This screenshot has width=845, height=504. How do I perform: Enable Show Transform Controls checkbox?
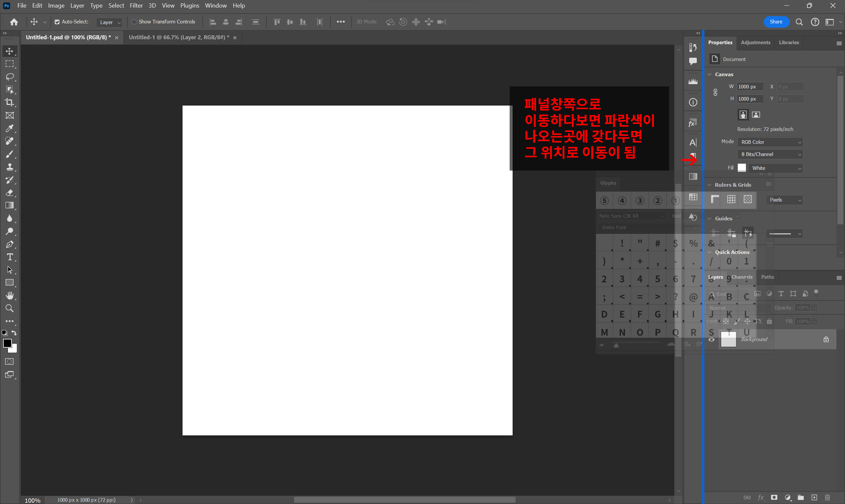pyautogui.click(x=134, y=22)
